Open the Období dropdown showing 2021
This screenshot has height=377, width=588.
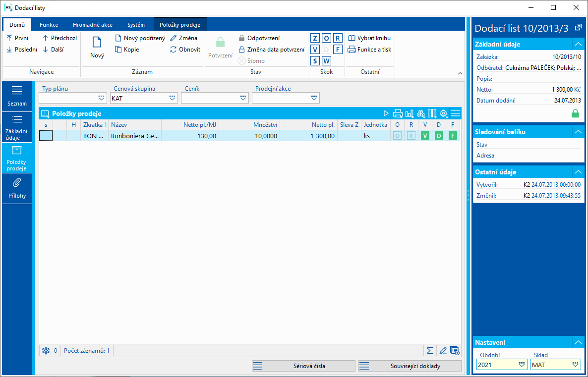point(522,365)
